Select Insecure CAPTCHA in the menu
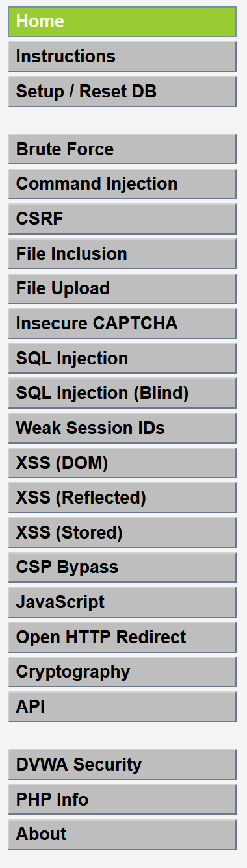The height and width of the screenshot is (868, 247). [x=122, y=324]
